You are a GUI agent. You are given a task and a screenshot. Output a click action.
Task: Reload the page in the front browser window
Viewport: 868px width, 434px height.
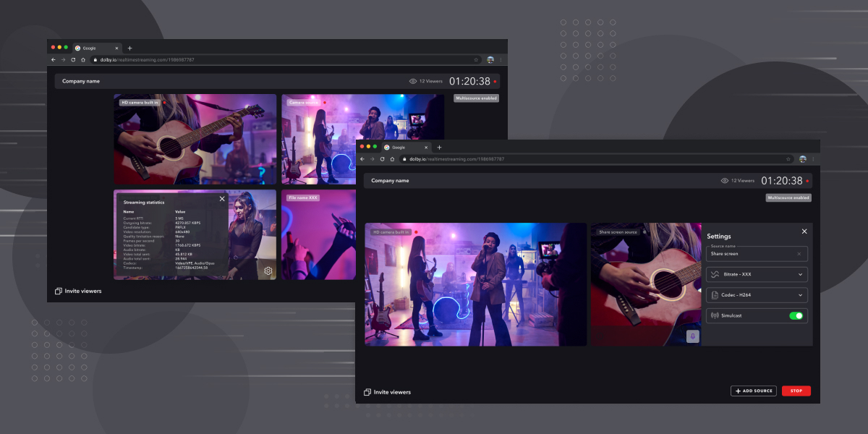(x=382, y=158)
